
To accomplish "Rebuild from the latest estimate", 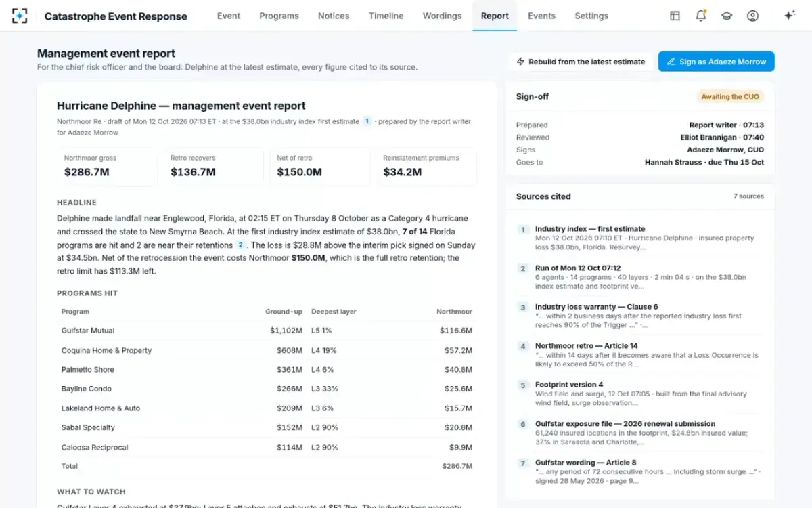I will point(581,62).
